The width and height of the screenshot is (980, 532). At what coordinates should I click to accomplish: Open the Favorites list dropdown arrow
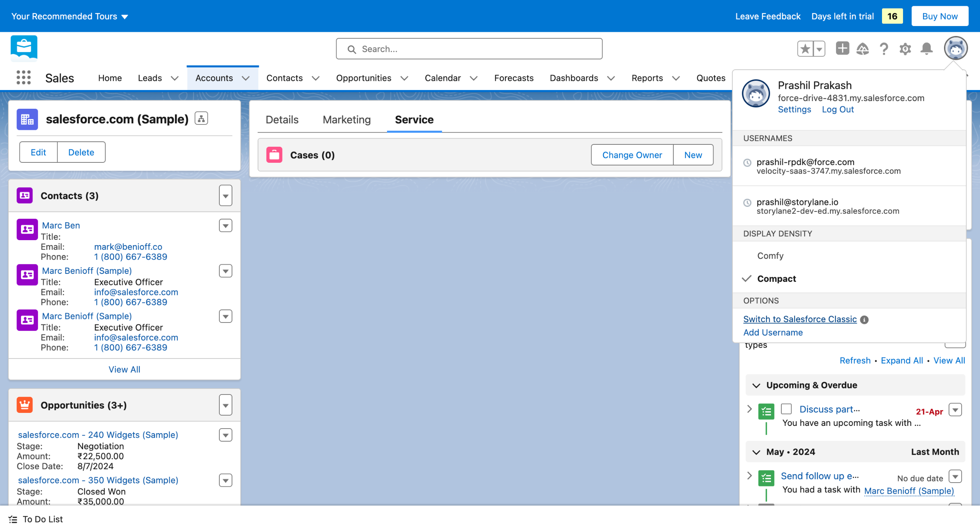(x=820, y=49)
